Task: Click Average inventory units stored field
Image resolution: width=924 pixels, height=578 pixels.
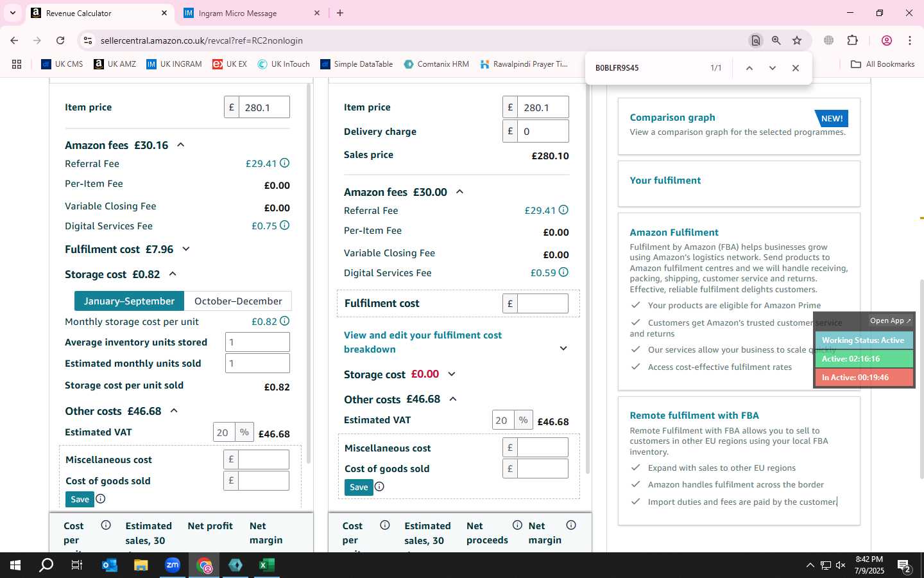Action: coord(257,342)
